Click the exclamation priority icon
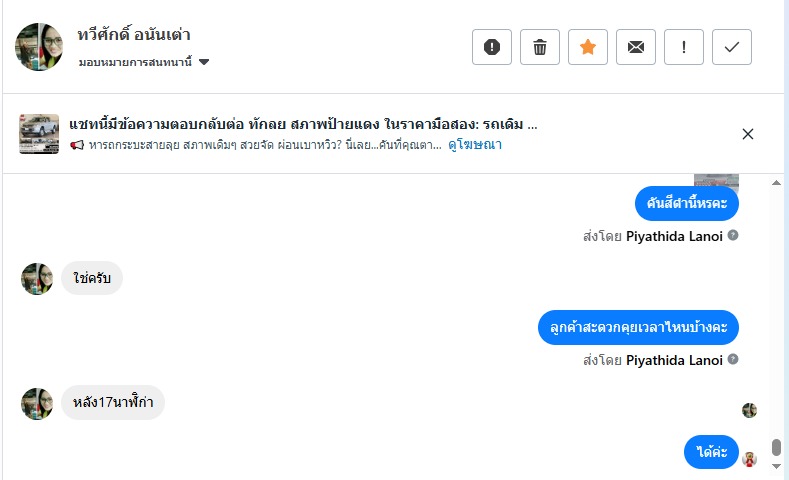 (684, 47)
